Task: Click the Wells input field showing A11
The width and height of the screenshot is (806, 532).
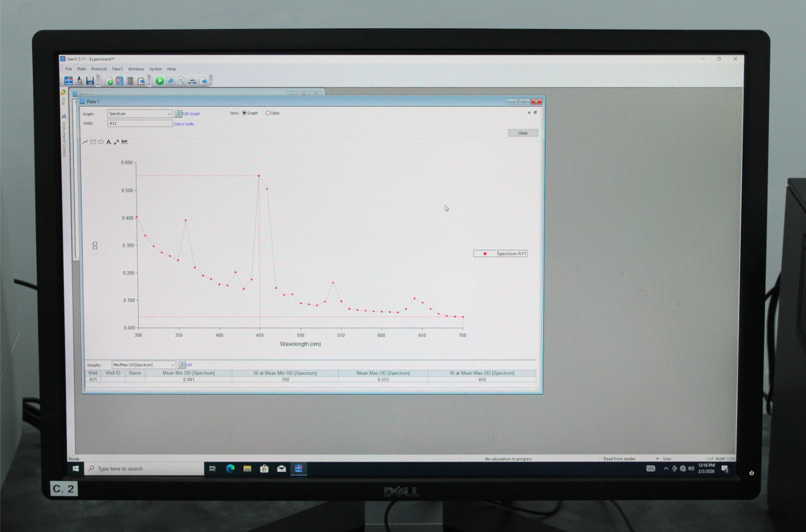Action: pyautogui.click(x=140, y=123)
